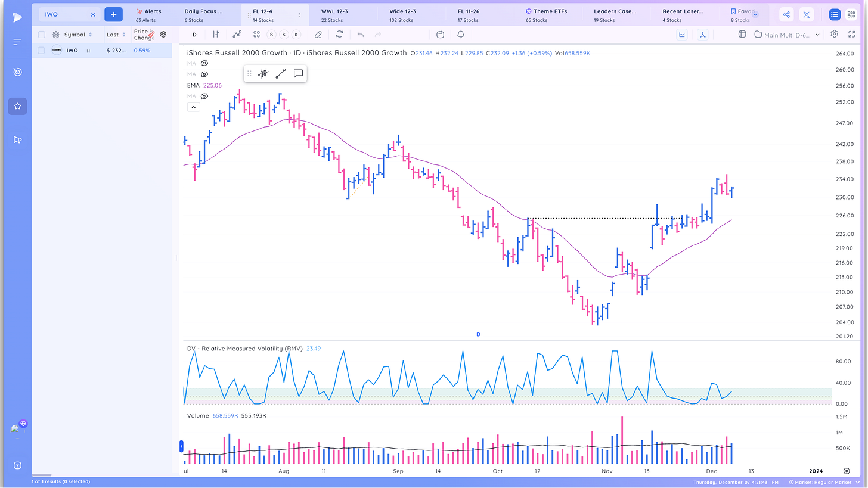Open the Daily Focus watchlist tab
Screen dimensions: 868x488
(x=203, y=15)
